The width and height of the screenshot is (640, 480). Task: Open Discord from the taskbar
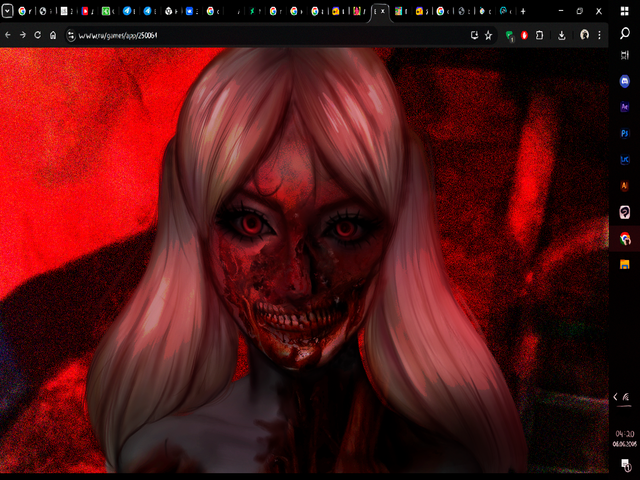click(x=625, y=81)
